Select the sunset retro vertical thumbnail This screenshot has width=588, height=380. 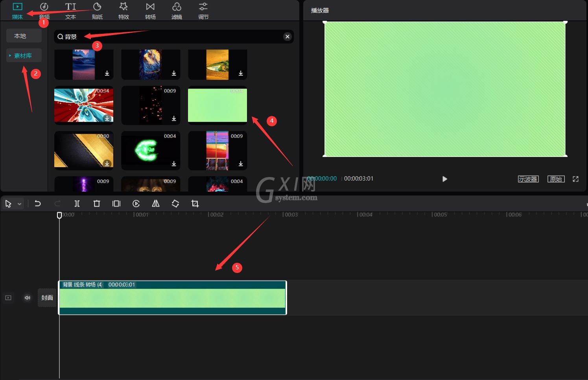coord(218,150)
